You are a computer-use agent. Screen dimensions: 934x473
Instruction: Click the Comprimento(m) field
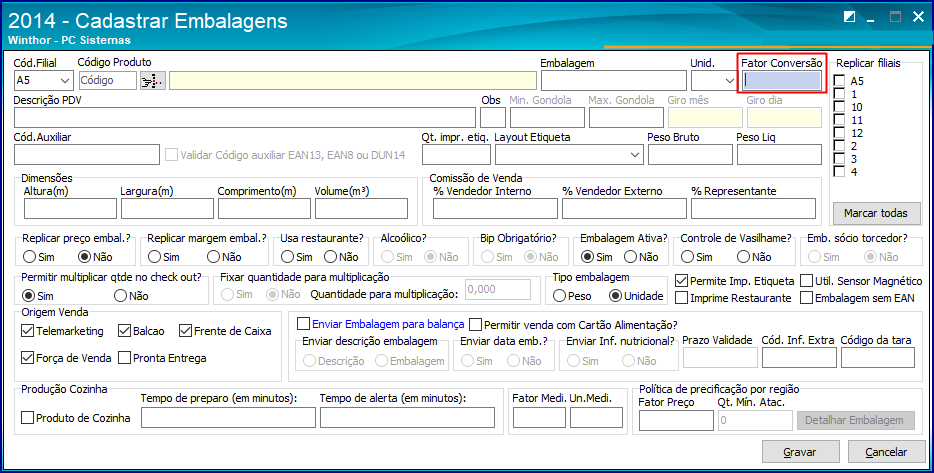(x=264, y=209)
